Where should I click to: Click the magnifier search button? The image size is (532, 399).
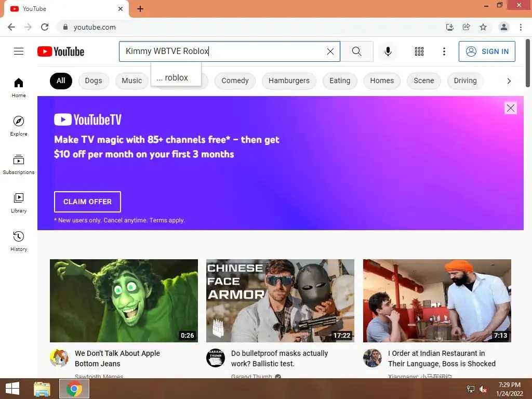click(356, 51)
